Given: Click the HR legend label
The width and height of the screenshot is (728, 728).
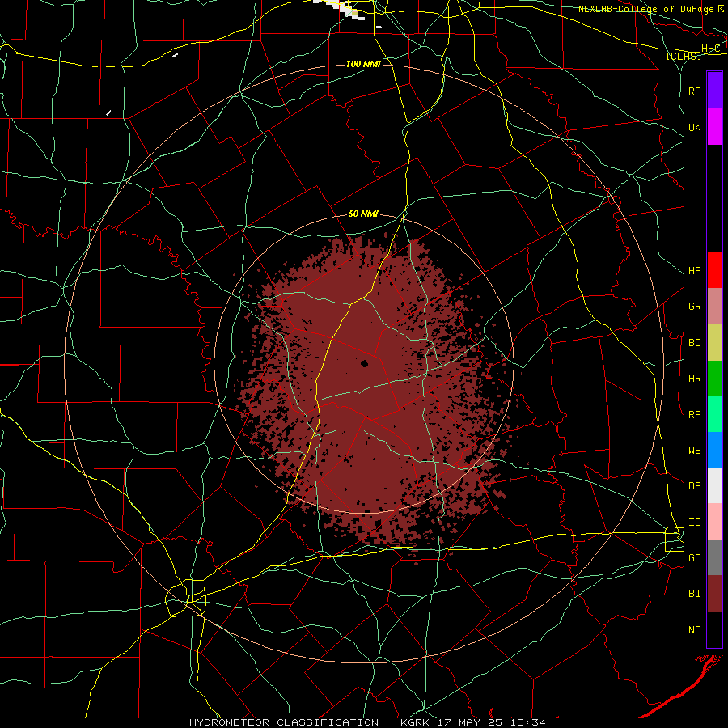Looking at the screenshot, I should (695, 379).
